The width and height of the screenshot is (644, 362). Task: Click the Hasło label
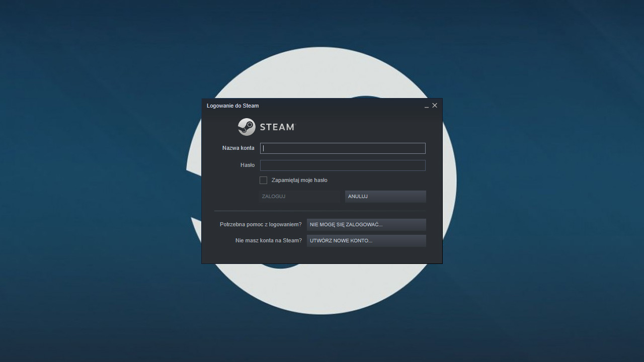coord(248,165)
